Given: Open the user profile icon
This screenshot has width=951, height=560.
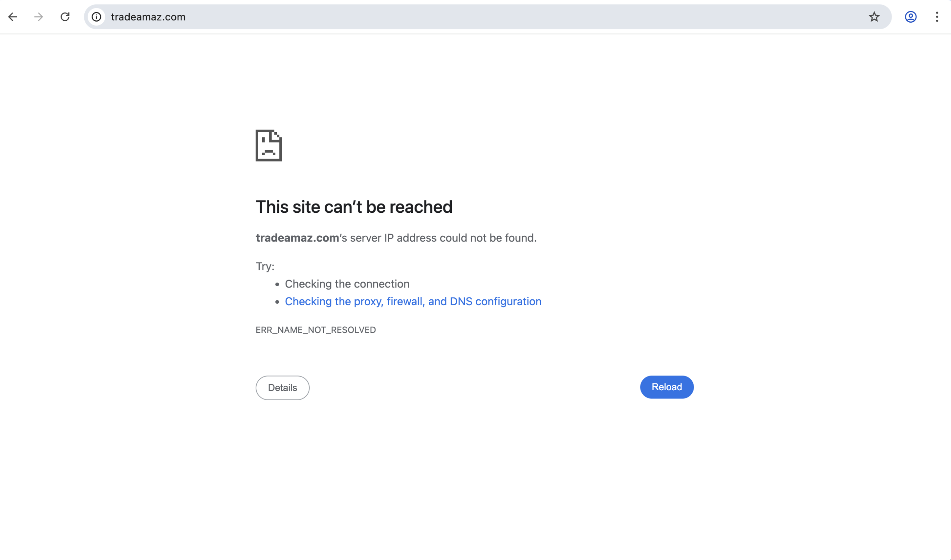Looking at the screenshot, I should click(x=911, y=17).
